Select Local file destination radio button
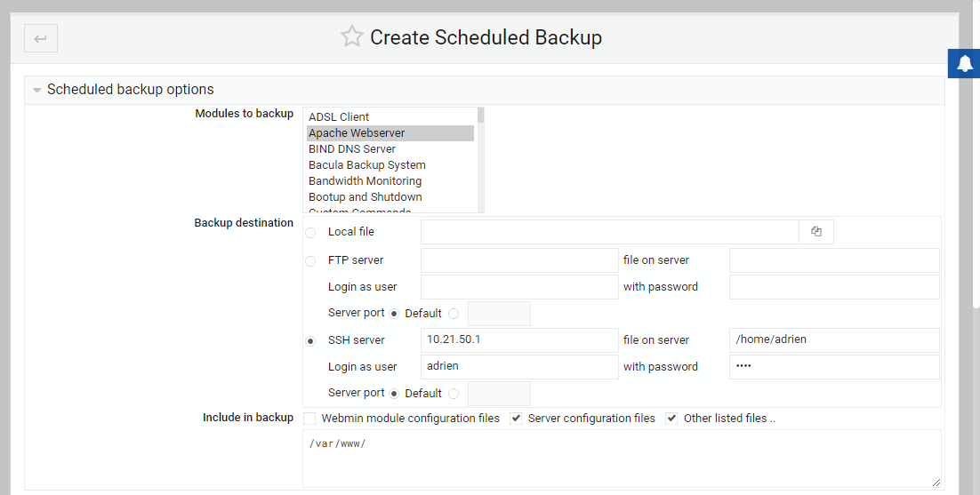The height and width of the screenshot is (495, 980). click(x=310, y=233)
